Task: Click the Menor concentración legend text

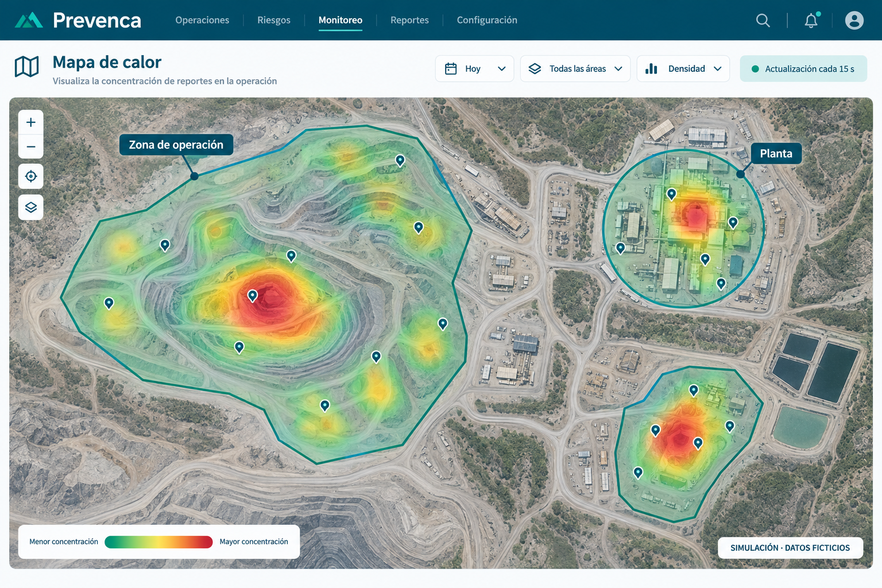Action: click(64, 541)
